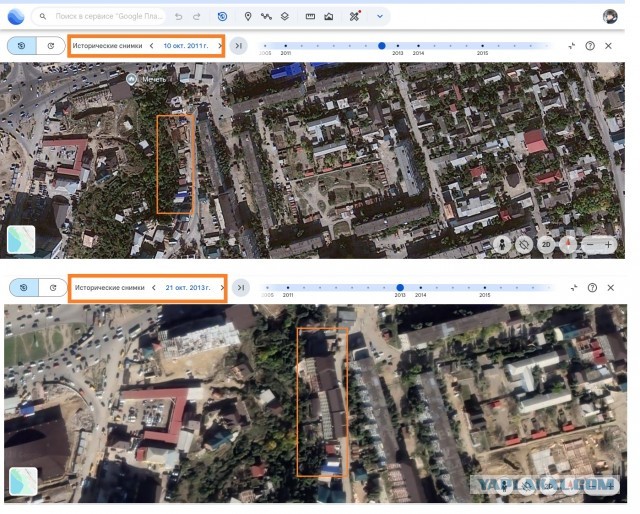Image resolution: width=640 pixels, height=514 pixels.
Task: Toggle historical imagery mode in 2011 panel
Action: click(22, 46)
